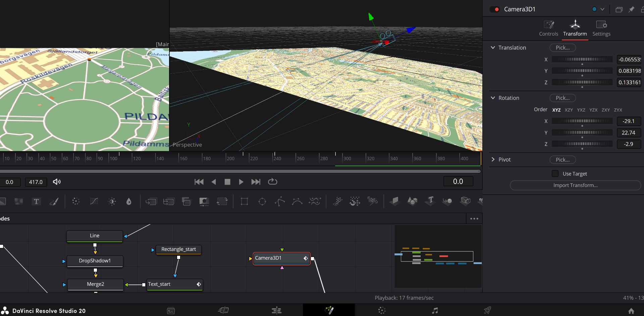Select YXZ rotation order
The image size is (644, 316).
tap(581, 110)
